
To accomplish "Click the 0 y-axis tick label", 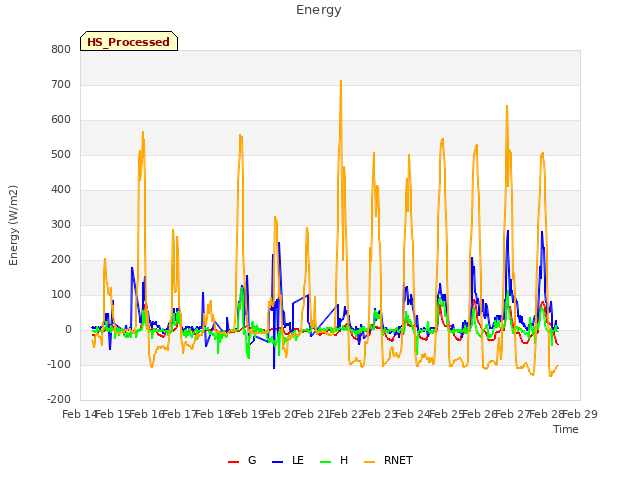I will click(x=68, y=330).
